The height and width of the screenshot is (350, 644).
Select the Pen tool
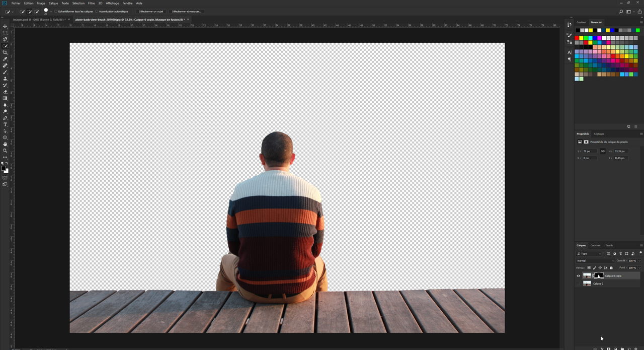[x=5, y=118]
